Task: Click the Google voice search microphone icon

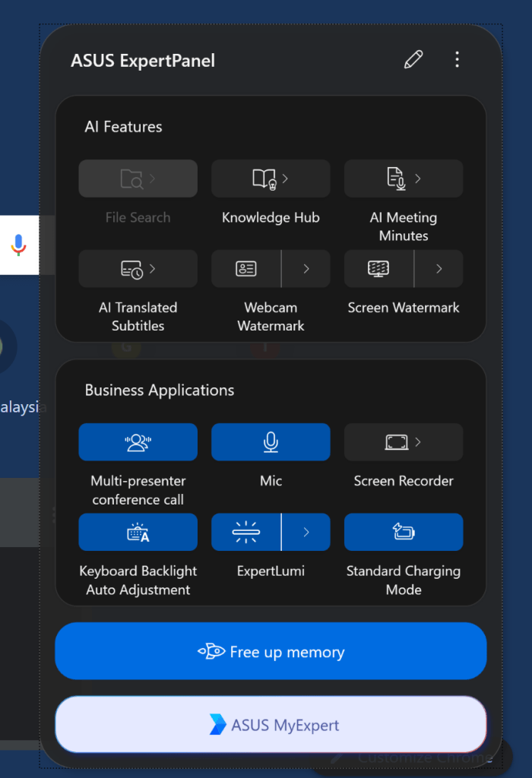Action: [19, 245]
